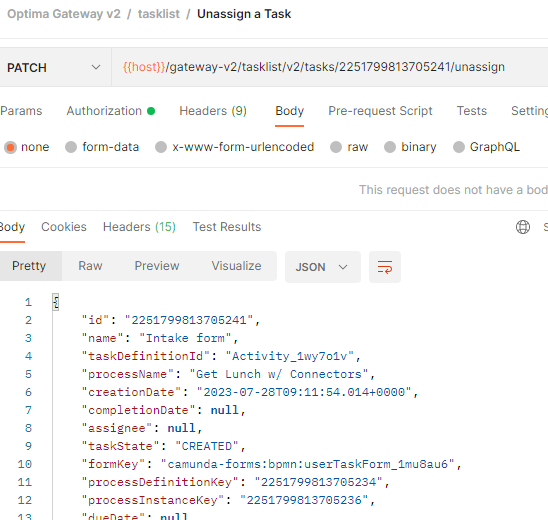The width and height of the screenshot is (548, 520).
Task: Open the Test Results tab
Action: [227, 227]
